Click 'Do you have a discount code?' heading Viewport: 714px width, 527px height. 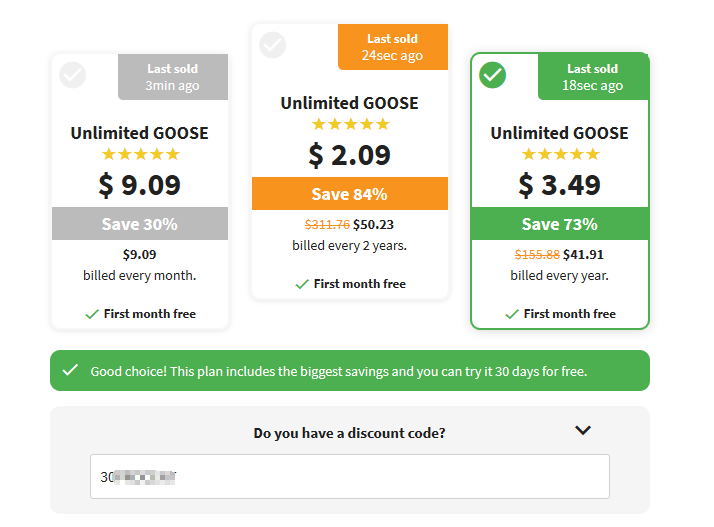tap(349, 433)
